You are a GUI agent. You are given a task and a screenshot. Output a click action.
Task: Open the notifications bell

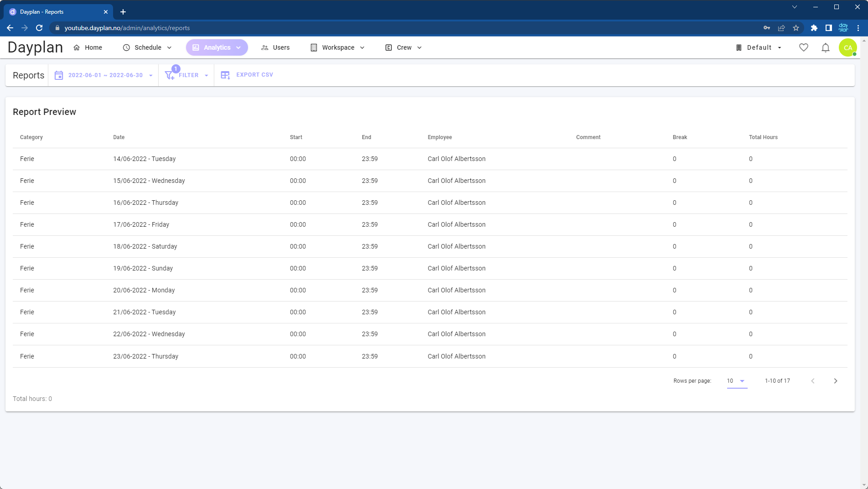(x=826, y=47)
